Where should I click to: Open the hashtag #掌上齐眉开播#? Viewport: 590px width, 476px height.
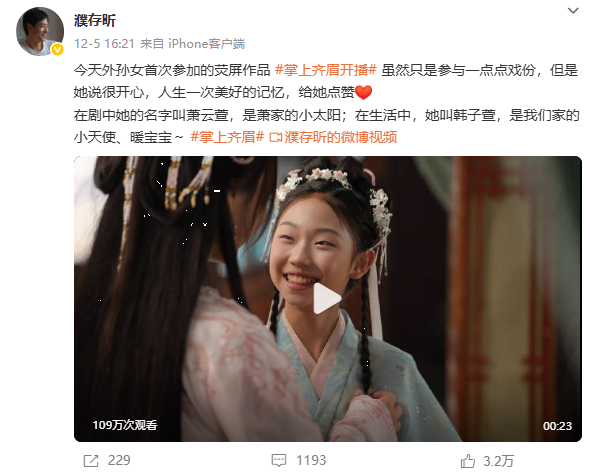click(326, 70)
